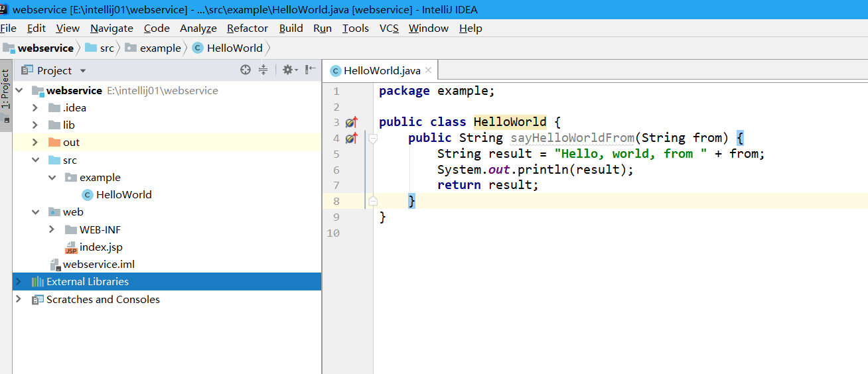Open the Refactor menu
Image resolution: width=868 pixels, height=374 pixels.
point(248,29)
